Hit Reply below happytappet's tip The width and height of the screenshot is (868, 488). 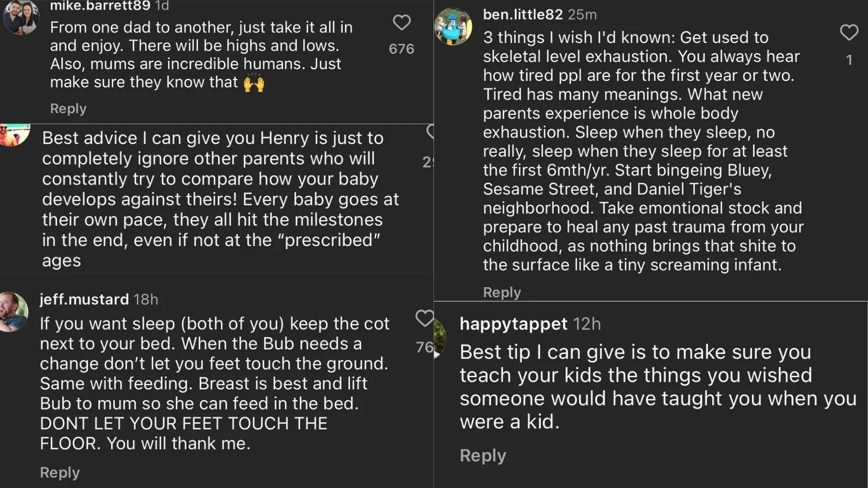483,455
